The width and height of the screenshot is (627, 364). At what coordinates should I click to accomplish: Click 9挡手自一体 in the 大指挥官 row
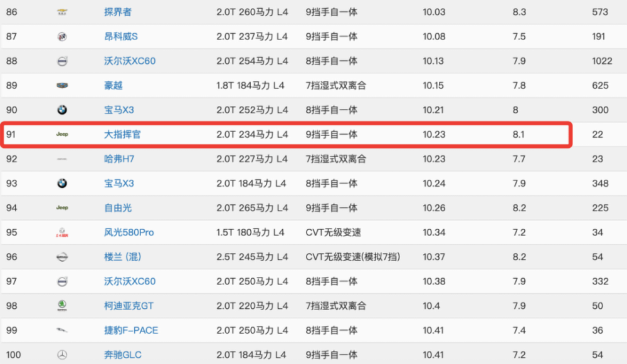(x=332, y=135)
